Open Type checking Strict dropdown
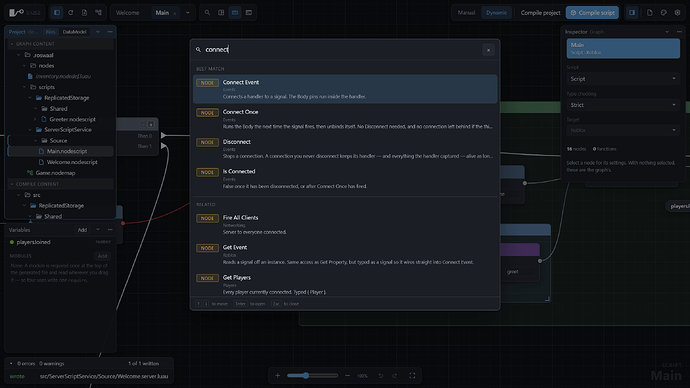Viewport: 690px width, 388px height. [623, 105]
